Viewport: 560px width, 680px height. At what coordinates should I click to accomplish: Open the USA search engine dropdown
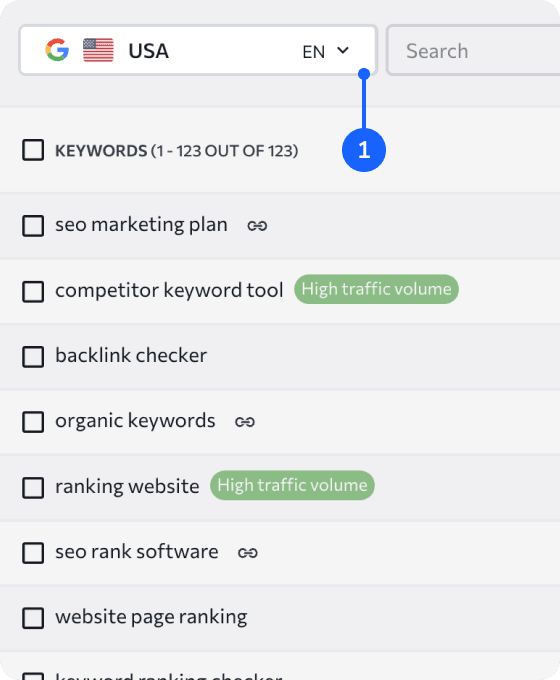coord(198,50)
